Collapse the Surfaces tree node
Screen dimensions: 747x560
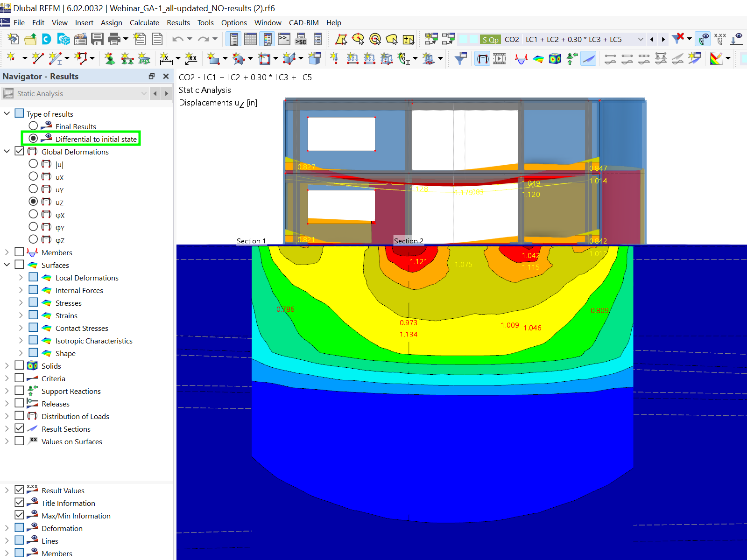tap(7, 265)
